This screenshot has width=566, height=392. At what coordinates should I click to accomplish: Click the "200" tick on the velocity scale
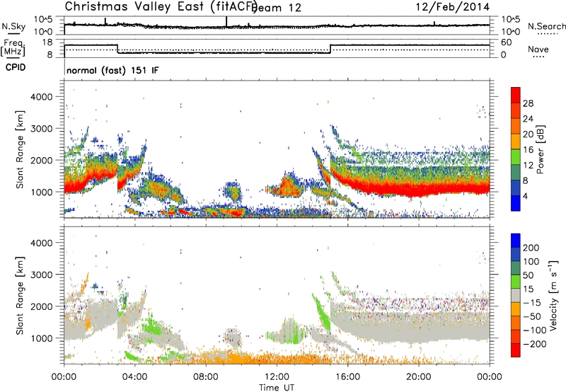pyautogui.click(x=531, y=248)
